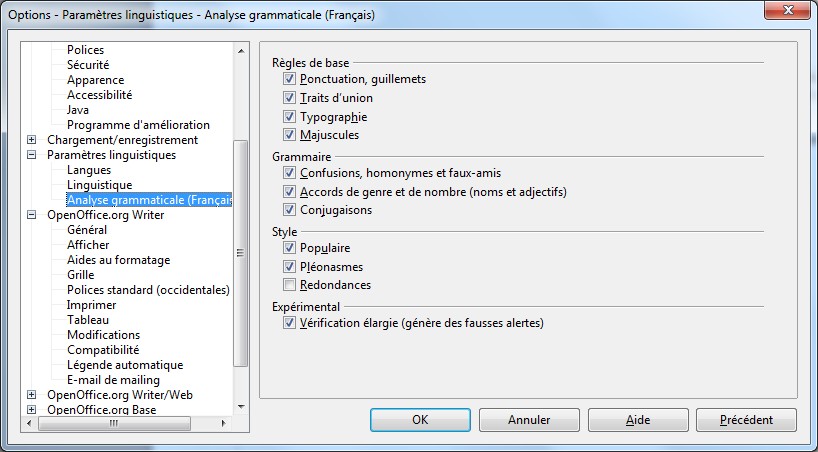Open the Accessibilité options page
Image resolution: width=818 pixels, height=452 pixels.
pos(99,95)
